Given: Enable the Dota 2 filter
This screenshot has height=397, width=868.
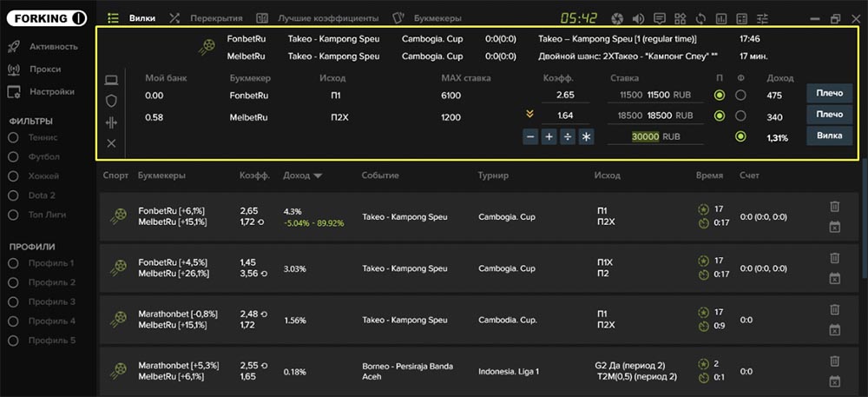Looking at the screenshot, I should [14, 195].
